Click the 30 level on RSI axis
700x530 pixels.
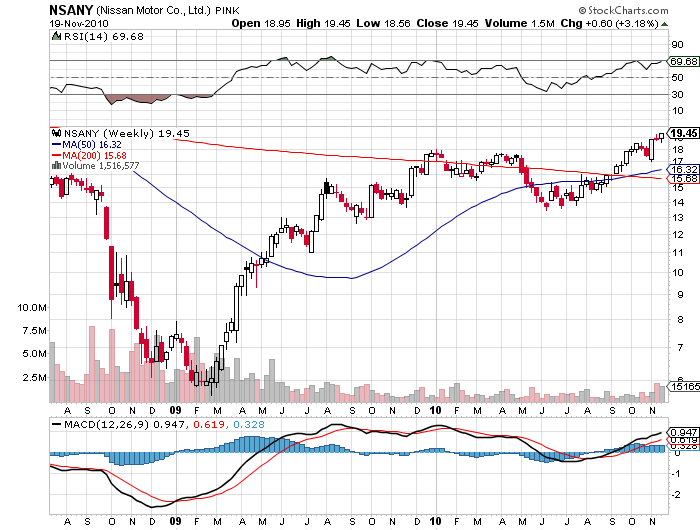[677, 94]
